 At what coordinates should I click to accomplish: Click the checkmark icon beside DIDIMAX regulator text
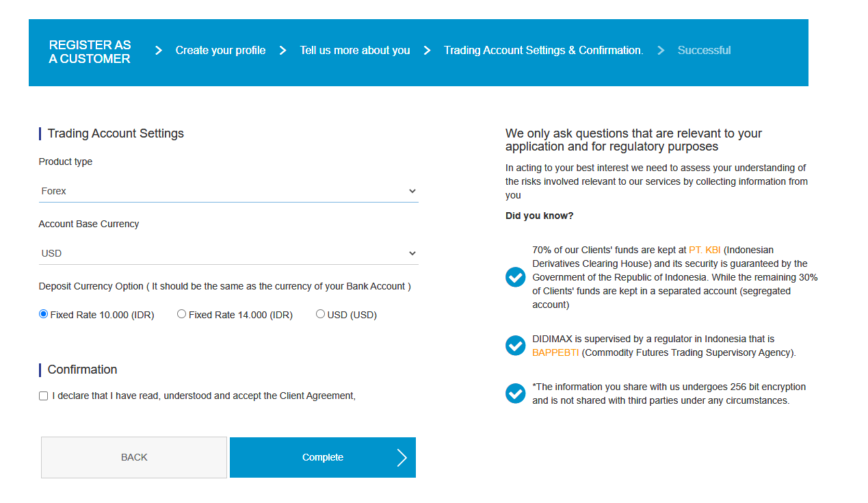point(515,346)
